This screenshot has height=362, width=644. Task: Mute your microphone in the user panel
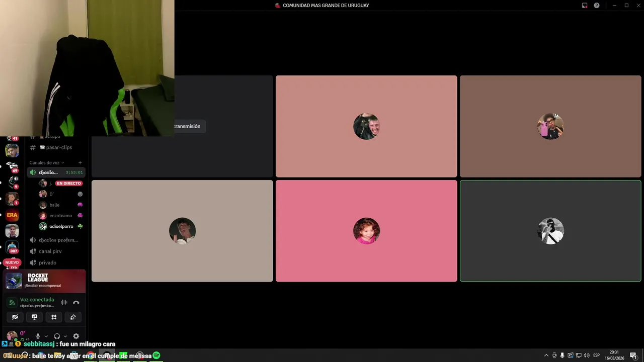pyautogui.click(x=38, y=336)
